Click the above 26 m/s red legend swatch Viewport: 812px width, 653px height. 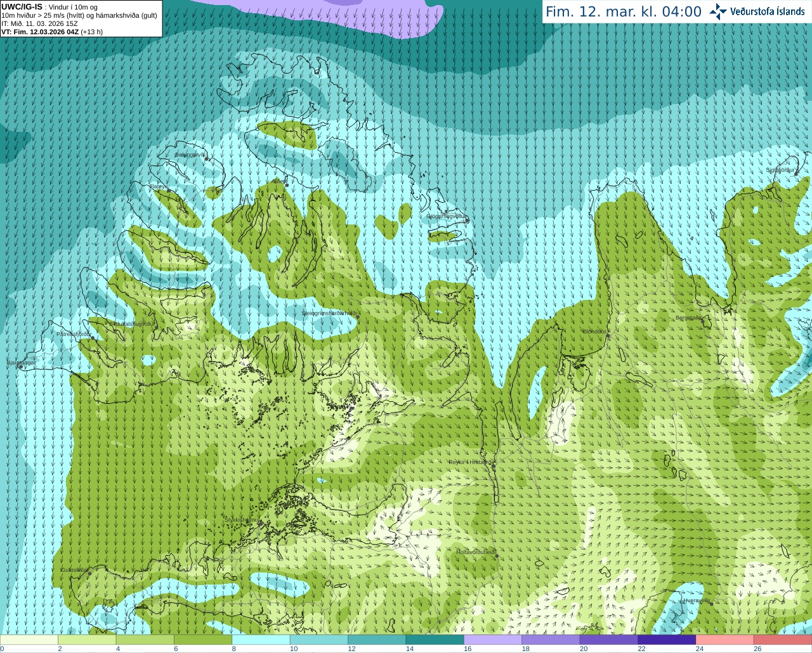tap(783, 640)
